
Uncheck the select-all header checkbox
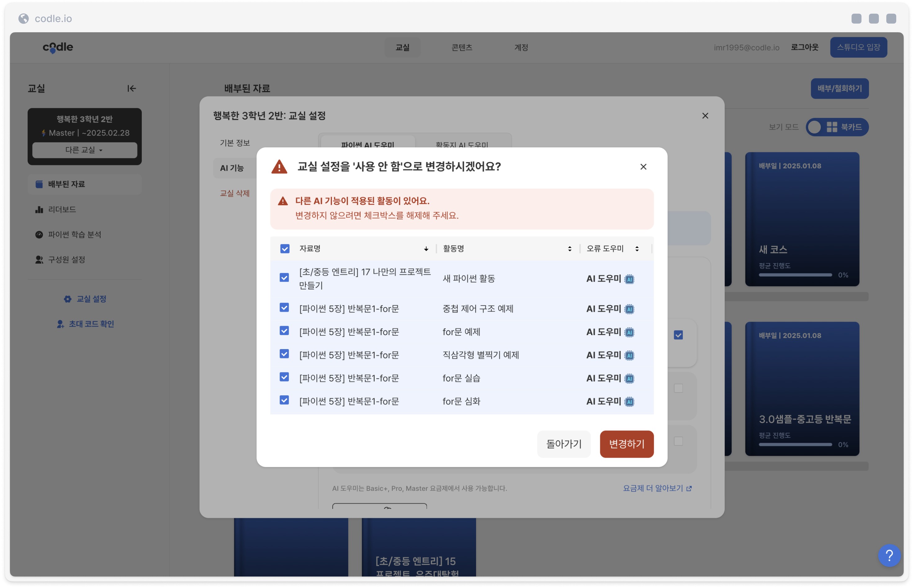tap(285, 249)
